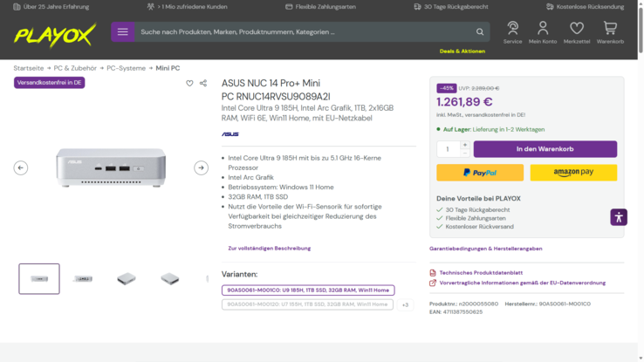644x362 pixels.
Task: Go to PC-Systeme breadcrumb
Action: [126, 68]
